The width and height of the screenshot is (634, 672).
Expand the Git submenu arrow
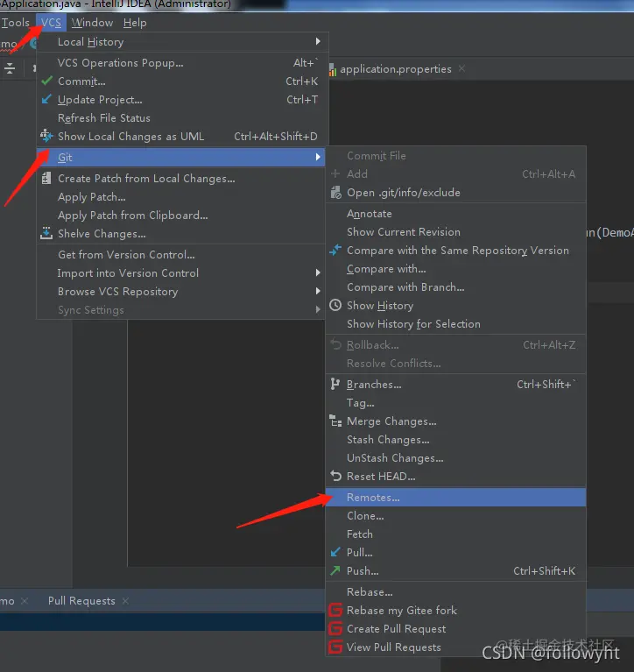(318, 157)
